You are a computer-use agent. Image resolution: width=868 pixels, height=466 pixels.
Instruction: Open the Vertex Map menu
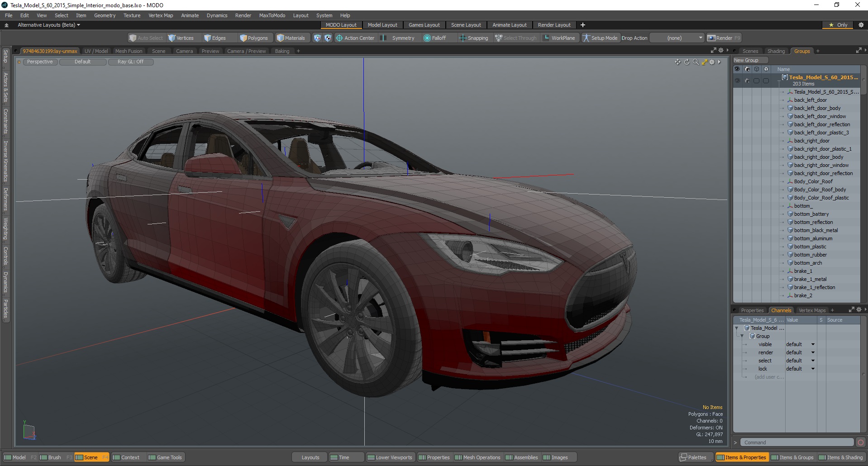161,15
